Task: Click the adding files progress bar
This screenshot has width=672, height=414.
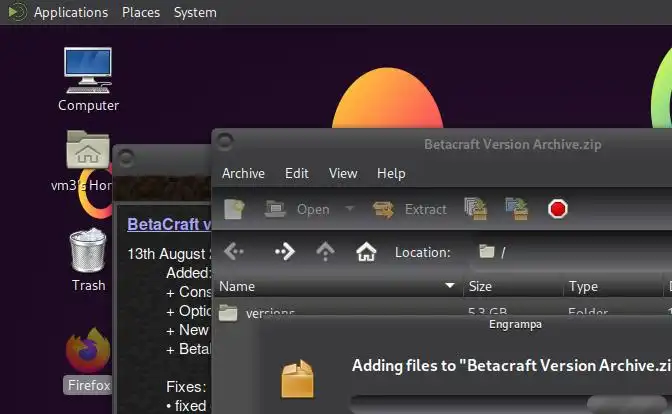Action: point(511,404)
